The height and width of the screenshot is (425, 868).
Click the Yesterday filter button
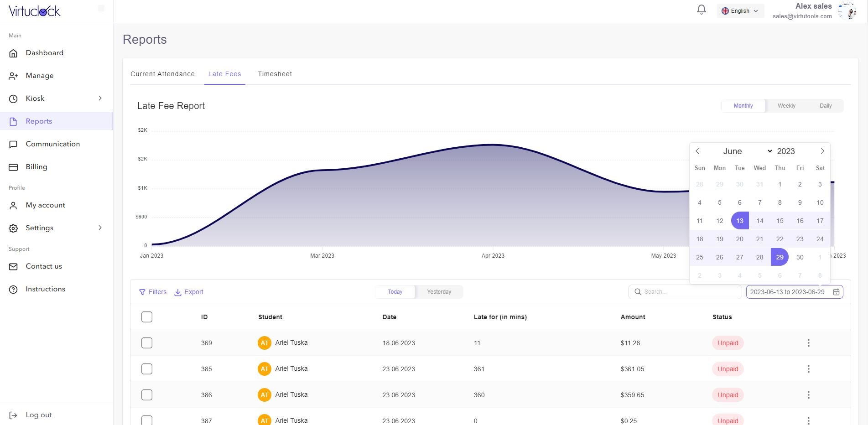point(439,292)
